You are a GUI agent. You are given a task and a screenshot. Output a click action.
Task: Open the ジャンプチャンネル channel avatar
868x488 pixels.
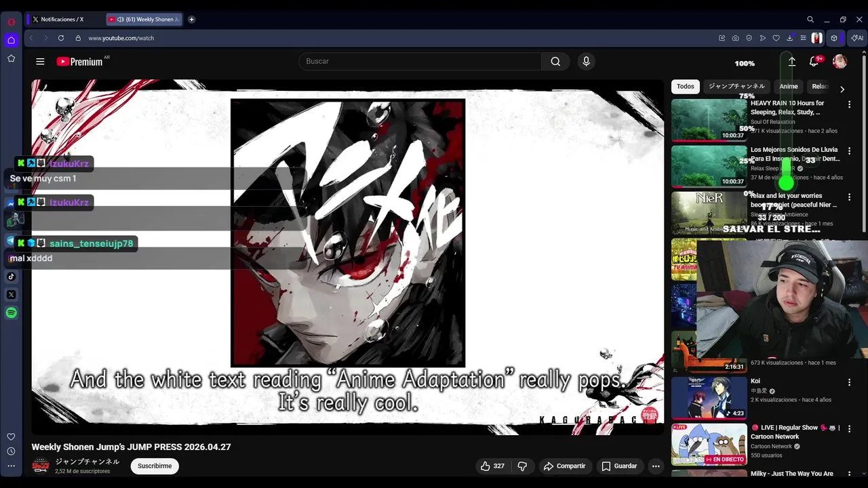(x=41, y=466)
